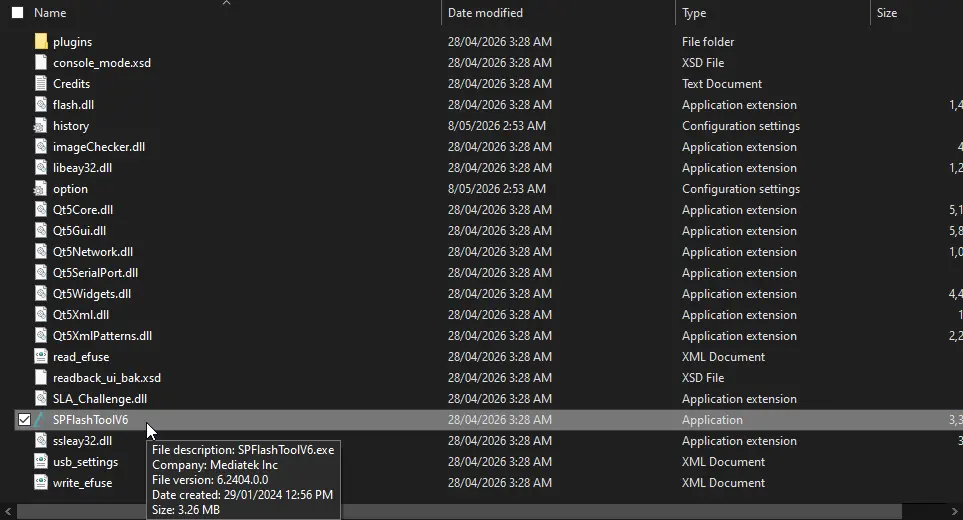Click the ssleay32.dll file icon
The width and height of the screenshot is (963, 520).
point(41,441)
